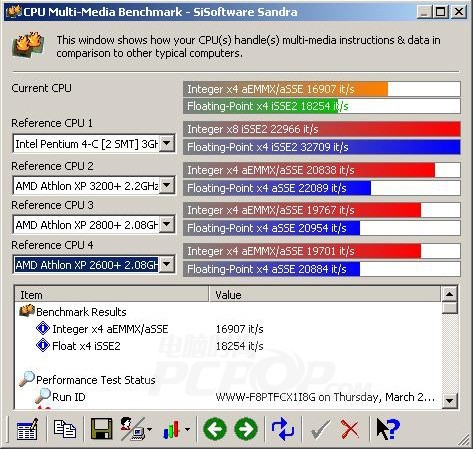Screen dimensions: 474x449
Task: Select the AMD Athlon XP 3200+ combo box
Action: [94, 185]
